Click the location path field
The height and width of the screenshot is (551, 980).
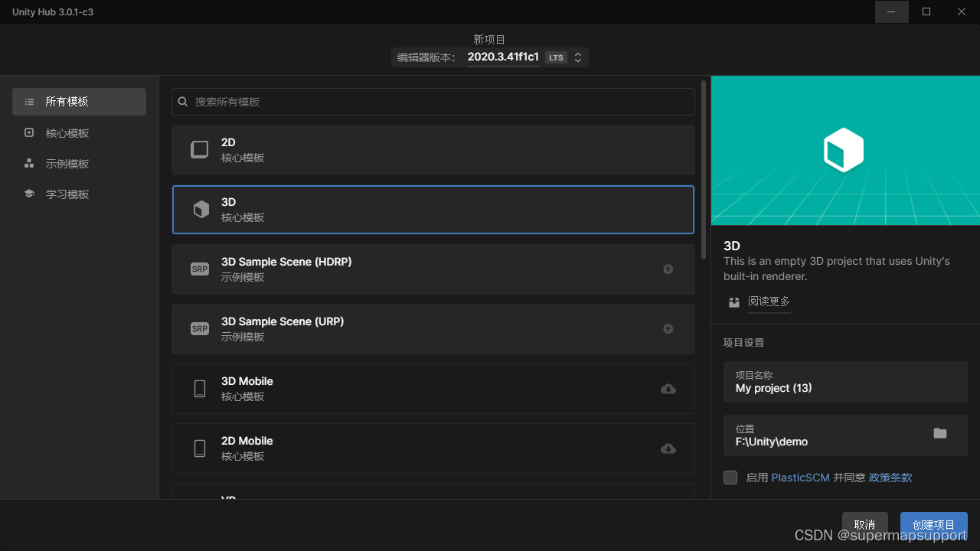point(845,435)
